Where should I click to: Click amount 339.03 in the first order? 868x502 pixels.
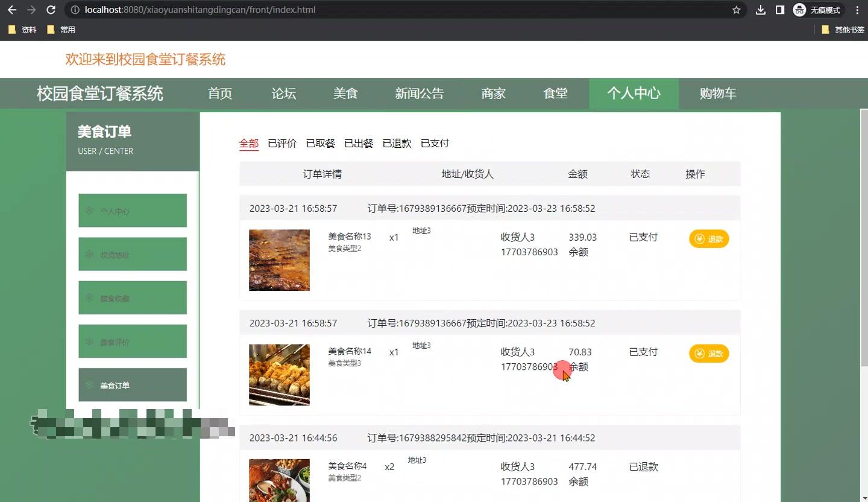click(583, 237)
